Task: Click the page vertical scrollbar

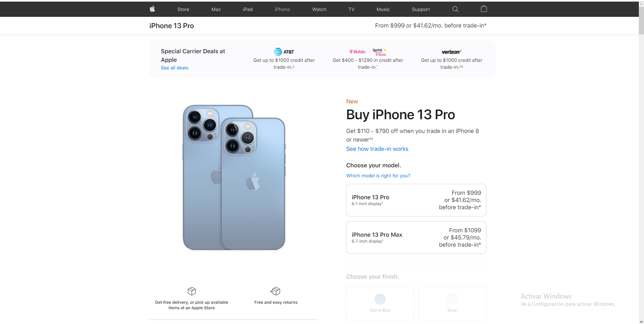Action: tap(641, 162)
